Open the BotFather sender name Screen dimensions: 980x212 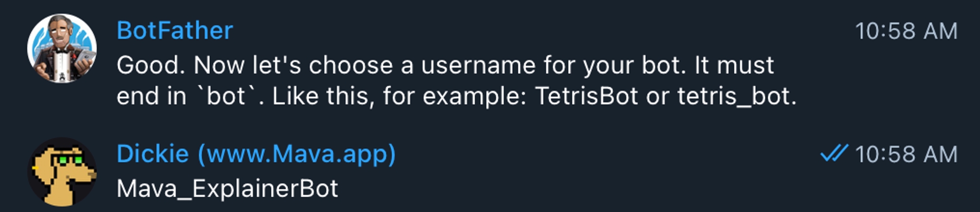coord(174,31)
